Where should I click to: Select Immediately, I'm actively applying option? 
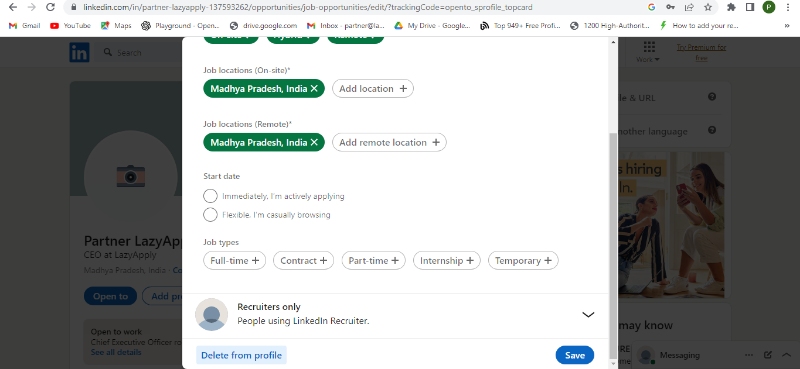(x=210, y=196)
